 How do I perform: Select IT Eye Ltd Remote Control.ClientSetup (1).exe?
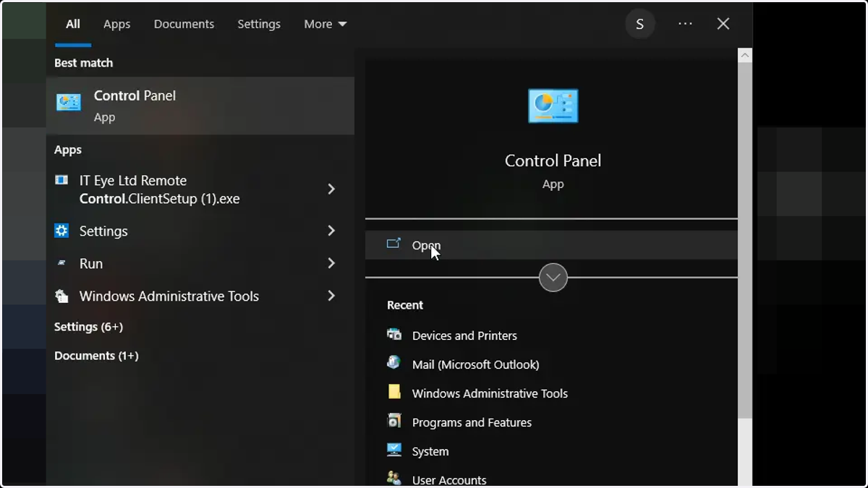(x=159, y=189)
